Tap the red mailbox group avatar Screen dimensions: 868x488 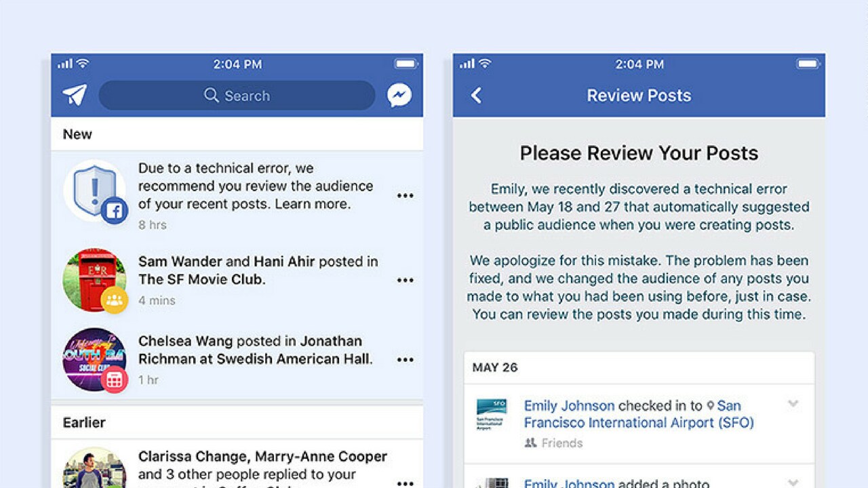coord(95,280)
